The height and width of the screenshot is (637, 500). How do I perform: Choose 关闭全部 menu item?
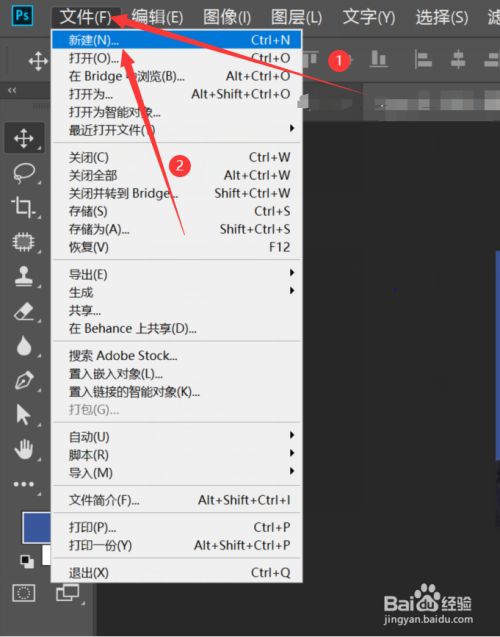(177, 175)
